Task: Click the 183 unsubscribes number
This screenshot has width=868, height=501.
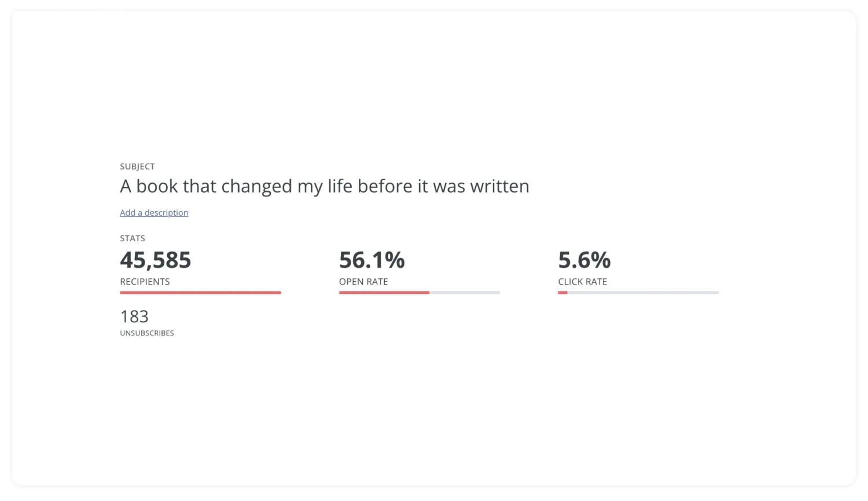Action: point(134,316)
